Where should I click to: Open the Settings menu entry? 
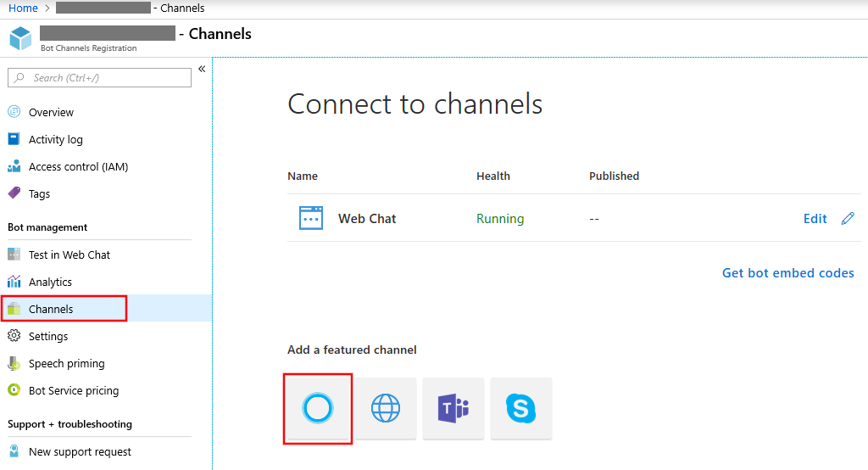(48, 337)
